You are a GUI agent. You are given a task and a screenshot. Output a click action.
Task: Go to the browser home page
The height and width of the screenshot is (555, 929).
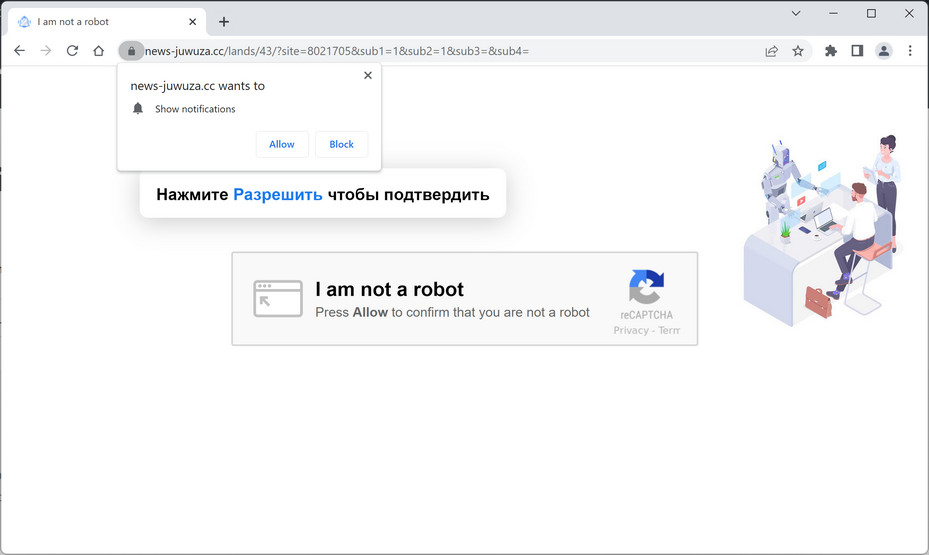[x=98, y=51]
